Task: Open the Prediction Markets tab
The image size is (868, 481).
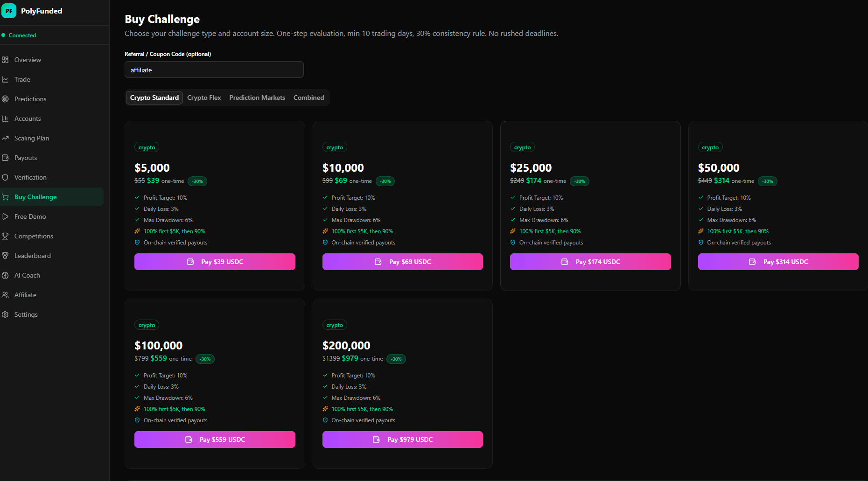Action: click(x=257, y=98)
